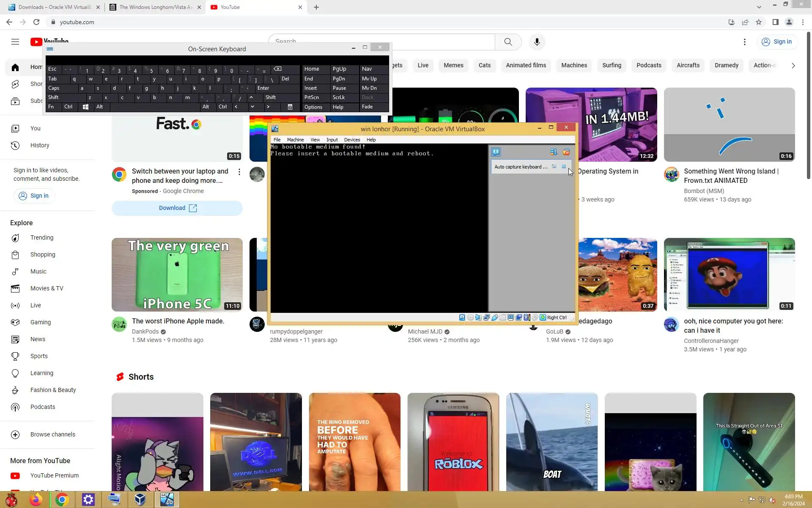
Task: Click the VirtualBox audio status icon
Action: tap(478, 317)
